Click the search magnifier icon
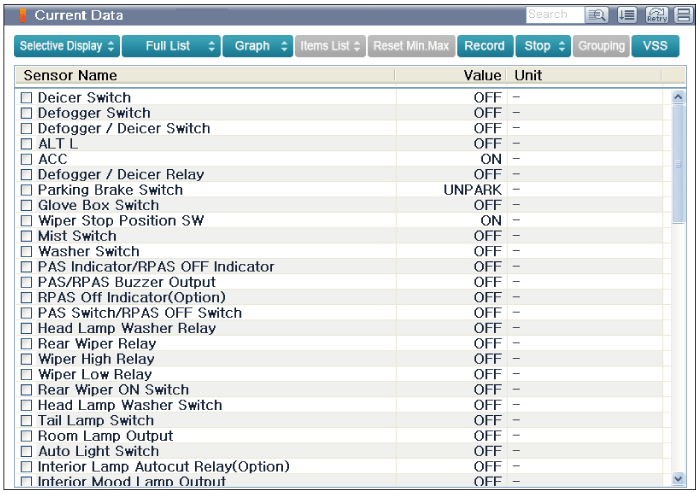Screen dimensions: 700x493 point(598,15)
